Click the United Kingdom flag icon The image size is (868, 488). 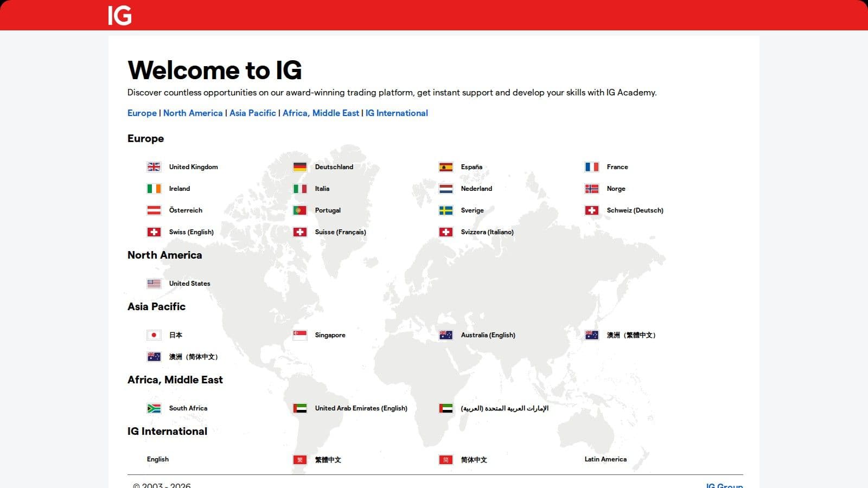154,167
